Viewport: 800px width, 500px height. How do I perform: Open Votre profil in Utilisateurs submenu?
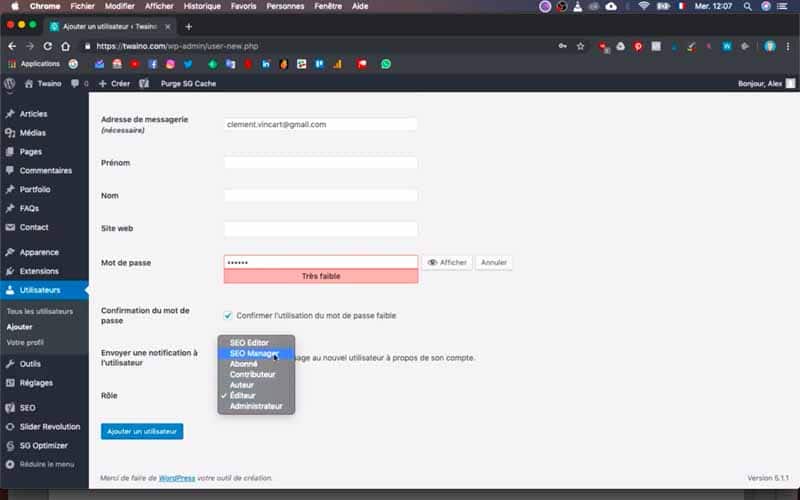click(x=25, y=342)
